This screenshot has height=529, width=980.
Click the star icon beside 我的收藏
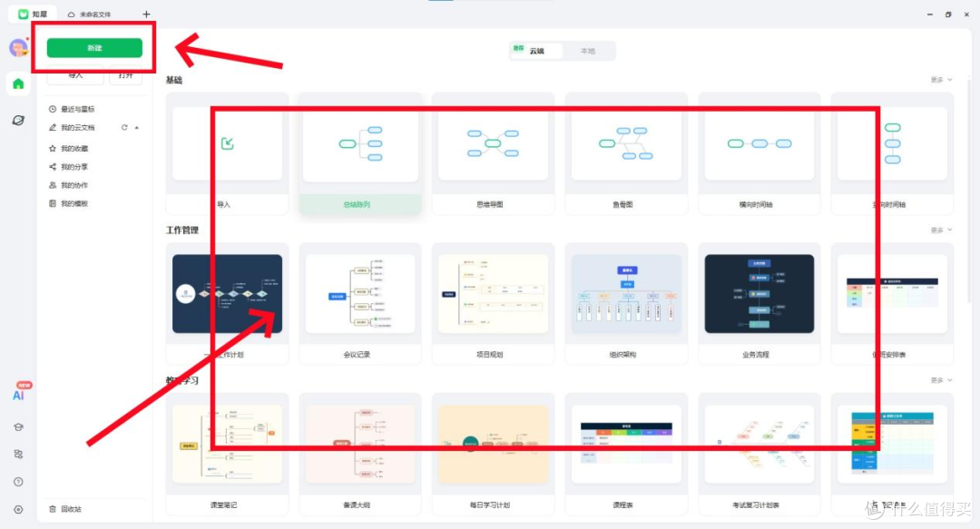tap(53, 148)
